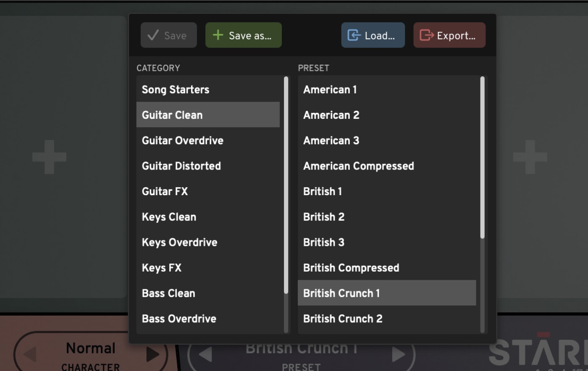Click the preset list scrollbar
This screenshot has height=371, width=588.
[482, 157]
